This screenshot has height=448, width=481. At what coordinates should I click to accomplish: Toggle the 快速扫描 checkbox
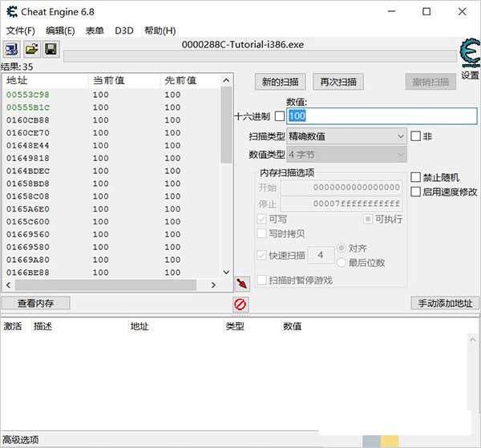(261, 255)
